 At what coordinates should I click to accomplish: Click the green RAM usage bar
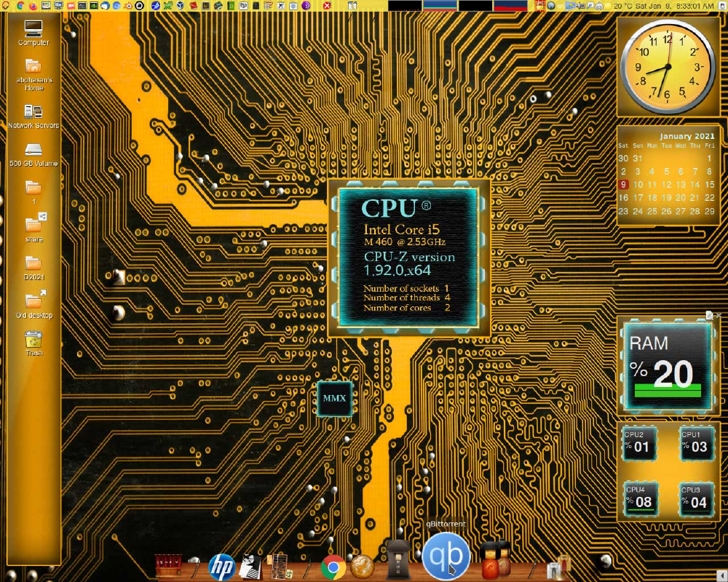668,391
